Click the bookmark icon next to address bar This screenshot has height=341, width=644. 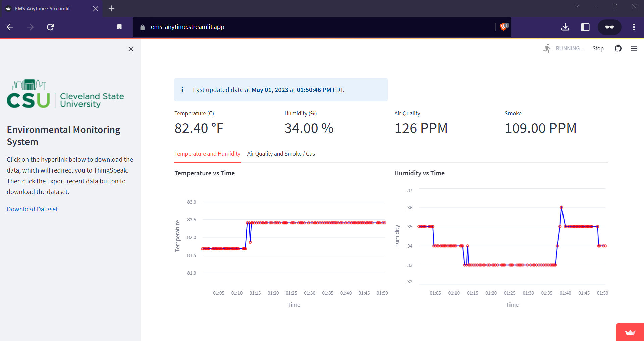119,27
